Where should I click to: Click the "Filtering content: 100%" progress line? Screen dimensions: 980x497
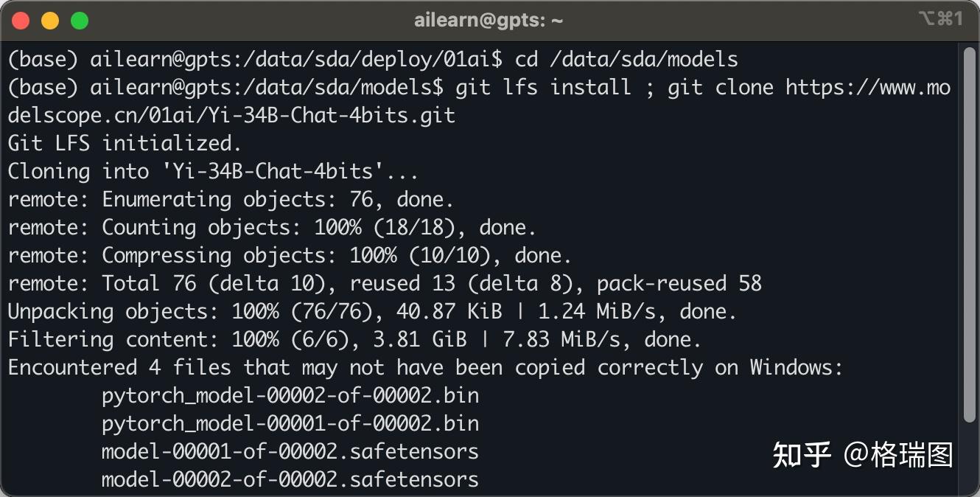[354, 340]
